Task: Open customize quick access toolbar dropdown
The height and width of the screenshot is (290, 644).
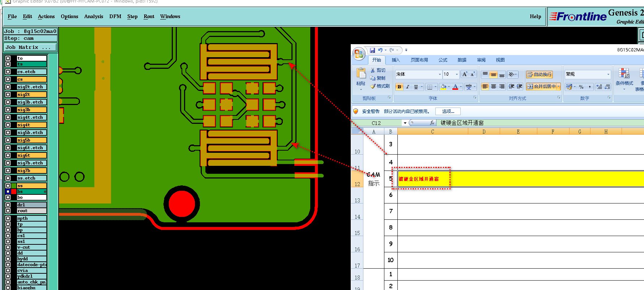Action: 406,50
